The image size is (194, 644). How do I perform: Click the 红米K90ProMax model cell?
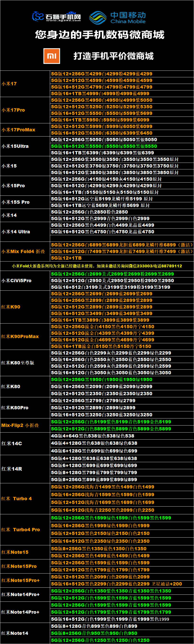[x=20, y=336]
